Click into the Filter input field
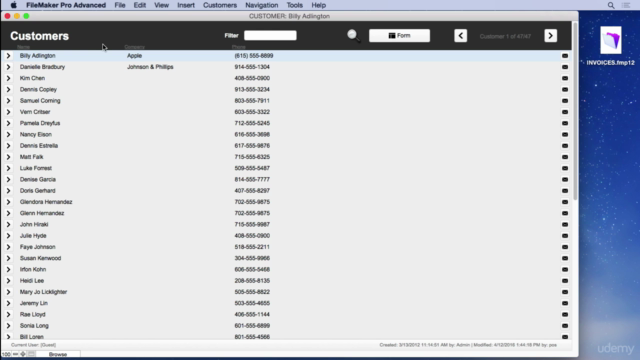This screenshot has height=360, width=640. (x=270, y=36)
